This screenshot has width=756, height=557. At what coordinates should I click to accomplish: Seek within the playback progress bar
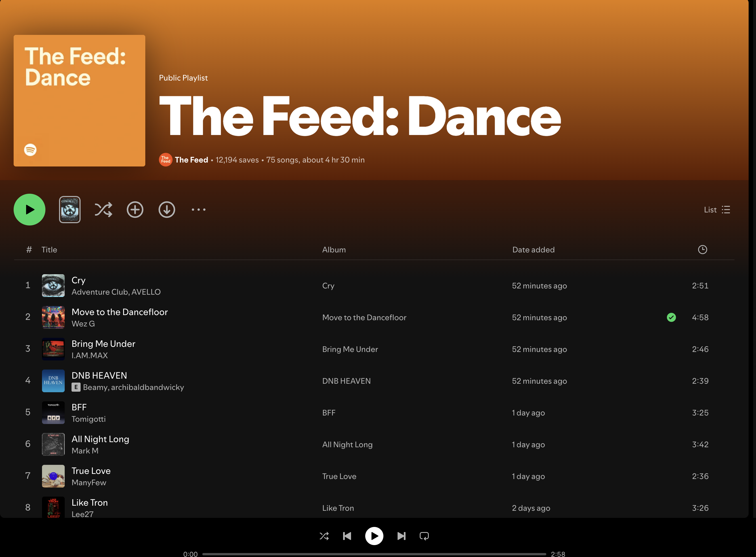coord(374,554)
